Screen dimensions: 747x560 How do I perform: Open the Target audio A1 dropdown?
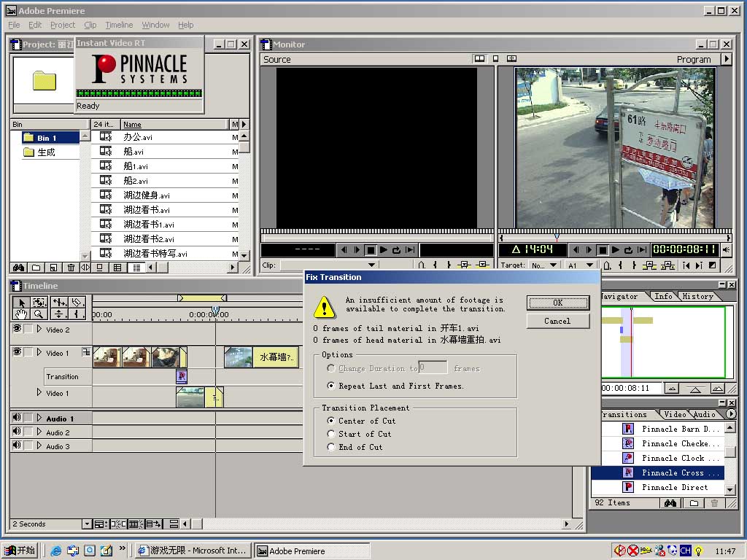pyautogui.click(x=581, y=265)
